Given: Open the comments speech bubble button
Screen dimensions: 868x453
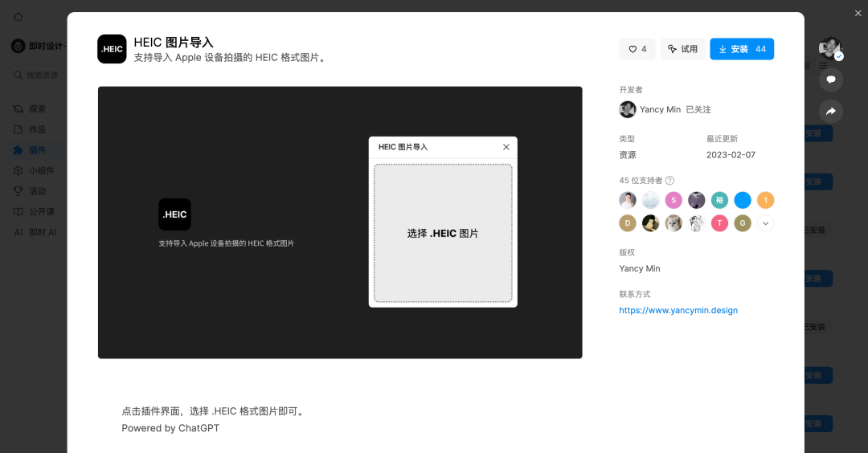Looking at the screenshot, I should click(831, 80).
